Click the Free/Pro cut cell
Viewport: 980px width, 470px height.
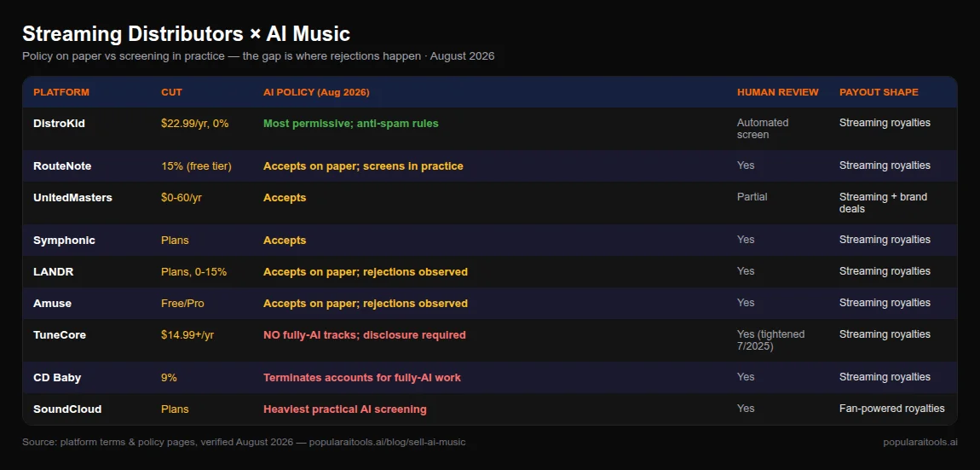(x=182, y=303)
